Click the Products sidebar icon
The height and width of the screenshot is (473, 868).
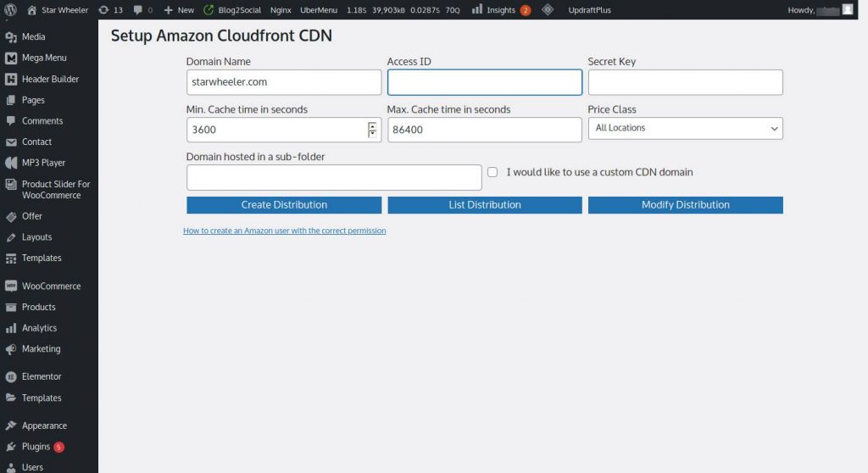pos(11,308)
